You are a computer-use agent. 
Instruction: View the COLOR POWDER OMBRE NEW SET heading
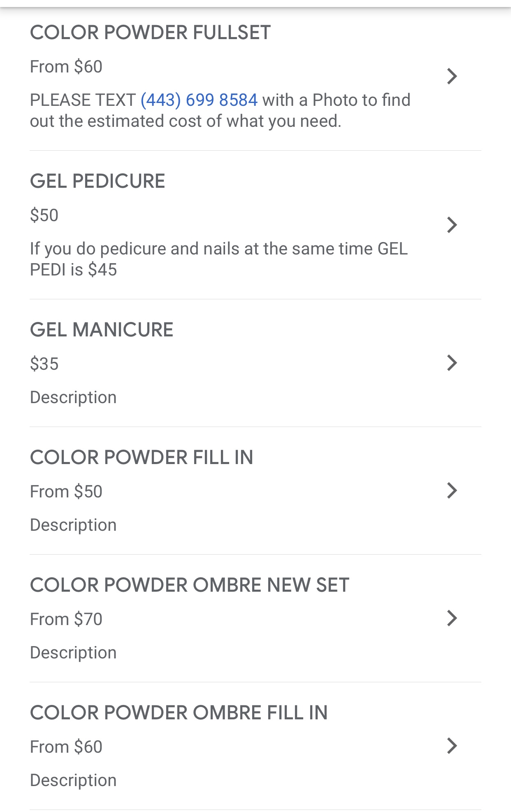pos(190,585)
